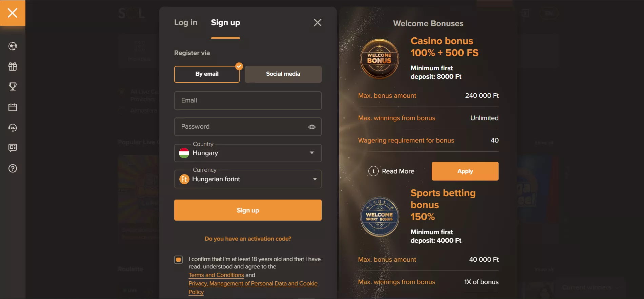Screen dimensions: 644x299
Task: Switch to the Log in tab
Action: (186, 22)
